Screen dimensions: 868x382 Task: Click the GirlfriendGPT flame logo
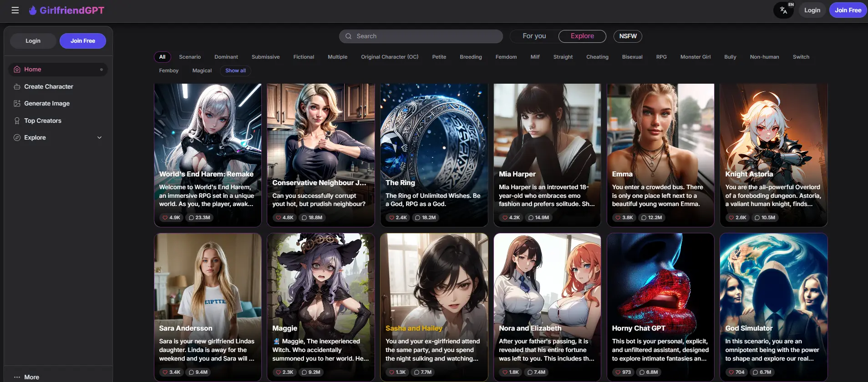[33, 10]
